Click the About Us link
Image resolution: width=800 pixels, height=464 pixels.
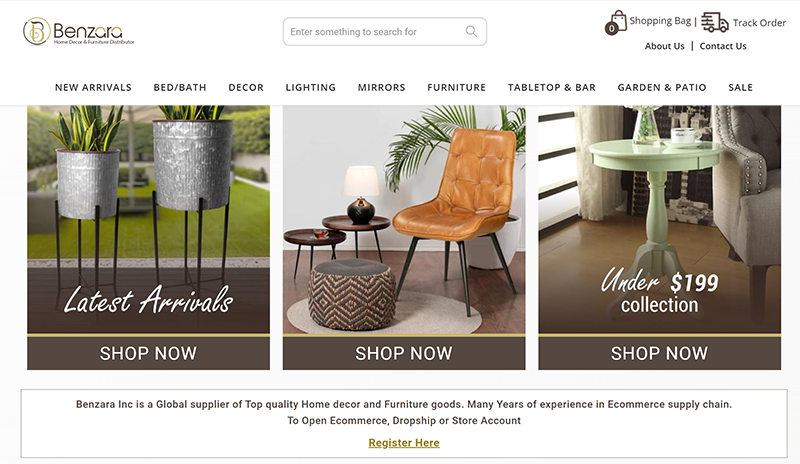(x=664, y=46)
